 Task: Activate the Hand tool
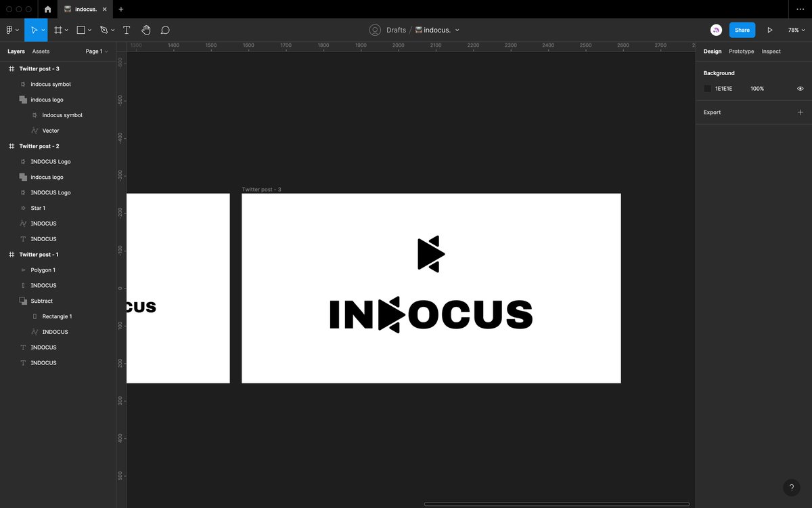[145, 30]
